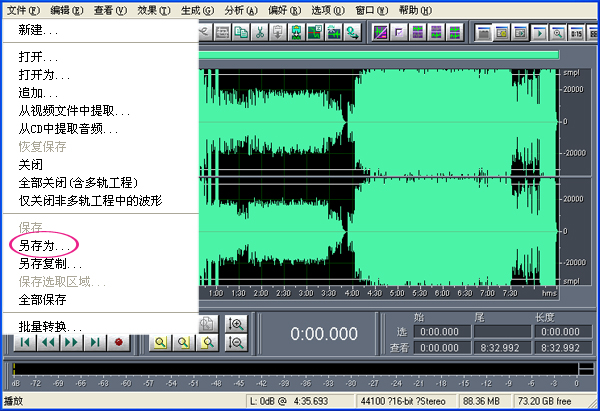Select 从CD中提取音频... menu entry
The height and width of the screenshot is (411, 600).
tap(101, 129)
